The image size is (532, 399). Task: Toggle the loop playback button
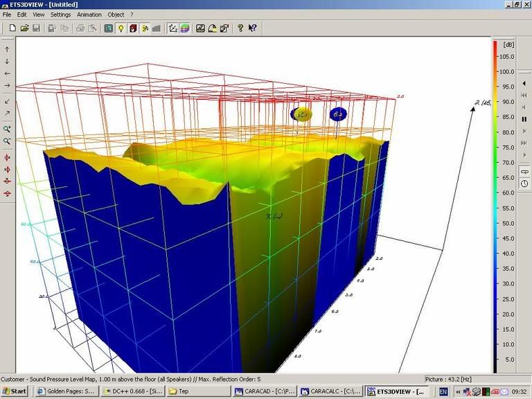(524, 170)
